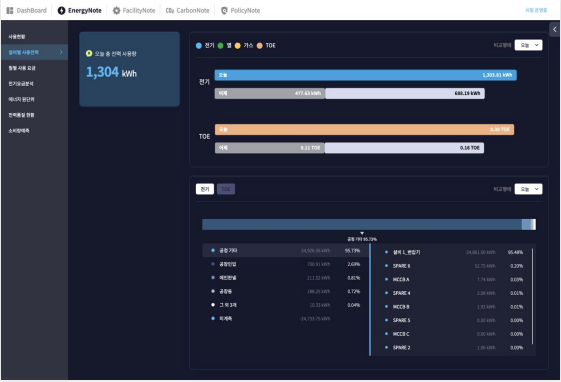Click the scrollbar of the equipment detail list

(x=532, y=296)
